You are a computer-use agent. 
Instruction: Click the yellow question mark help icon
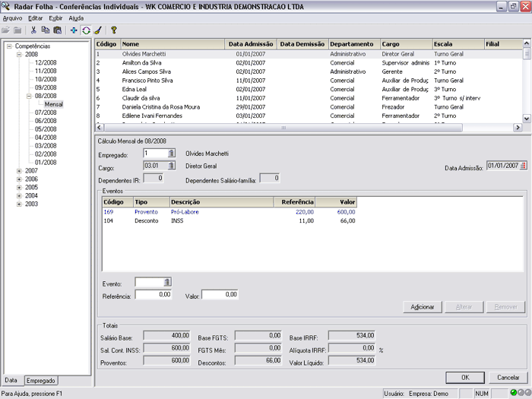tap(114, 30)
